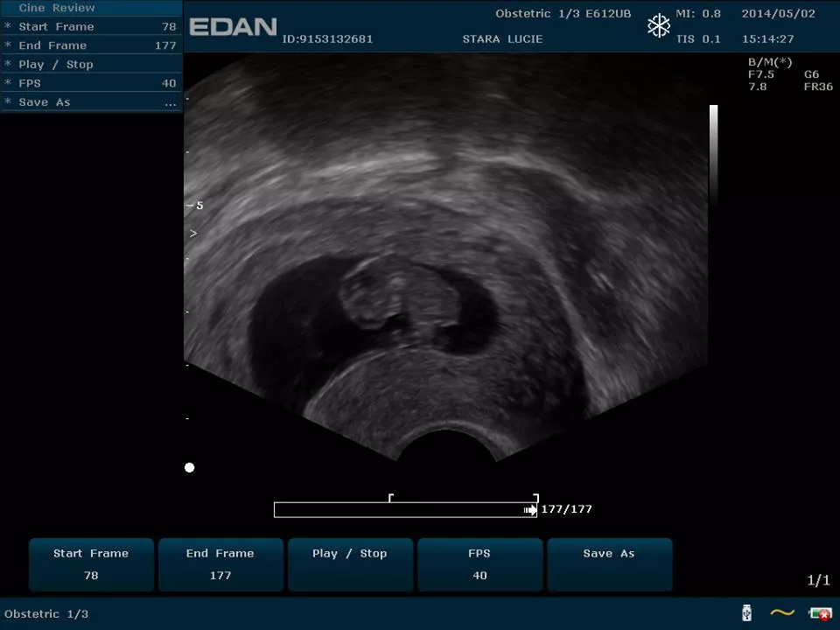Select Start Frame in Cine Review menu

pos(56,26)
